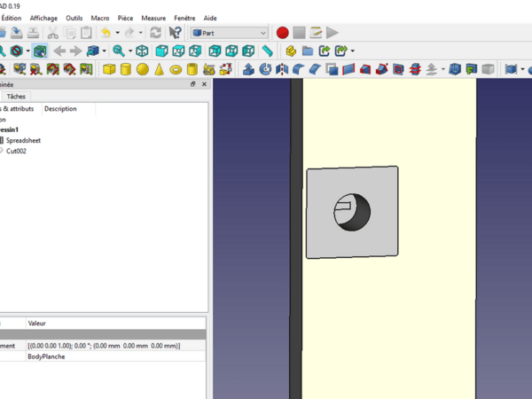
Task: Click the Description column header
Action: pos(60,109)
